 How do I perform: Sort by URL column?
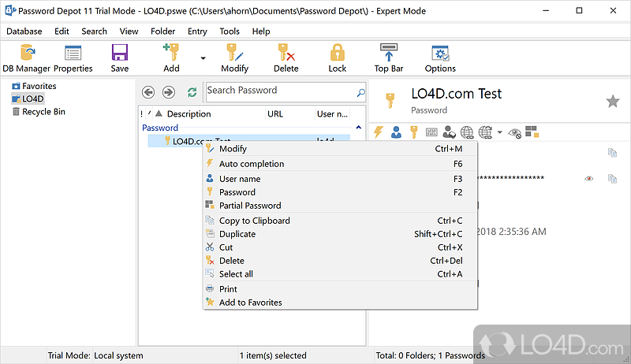(275, 114)
